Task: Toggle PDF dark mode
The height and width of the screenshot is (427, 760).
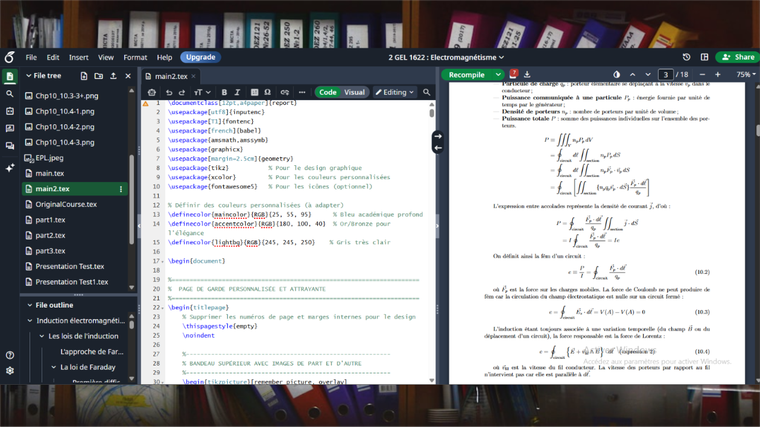Action: tap(617, 75)
